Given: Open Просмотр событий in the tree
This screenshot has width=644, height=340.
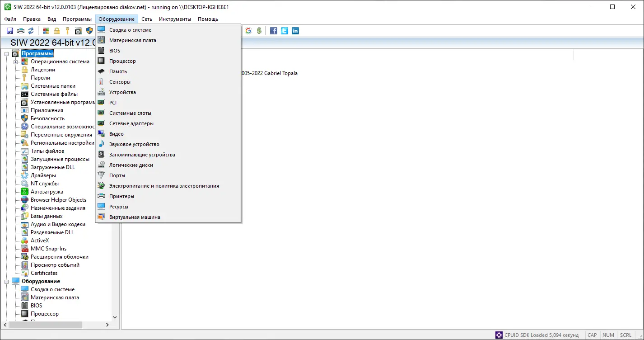Looking at the screenshot, I should pos(55,265).
